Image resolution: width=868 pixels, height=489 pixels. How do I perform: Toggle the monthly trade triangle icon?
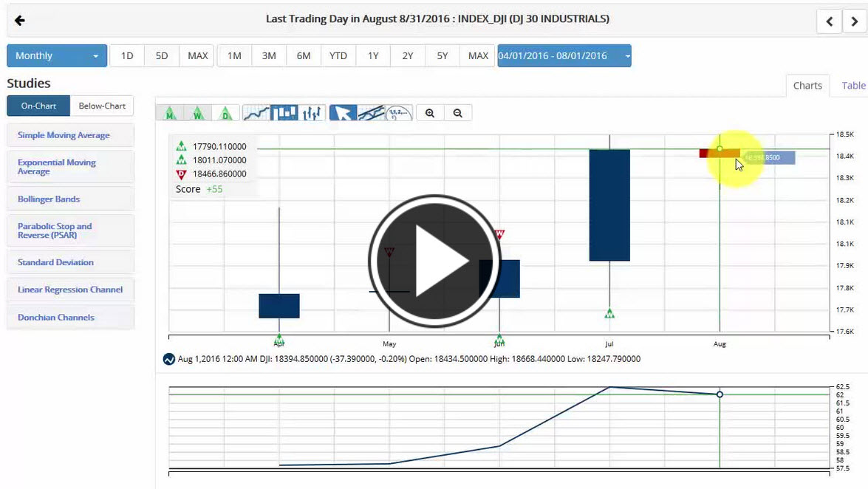coord(170,113)
